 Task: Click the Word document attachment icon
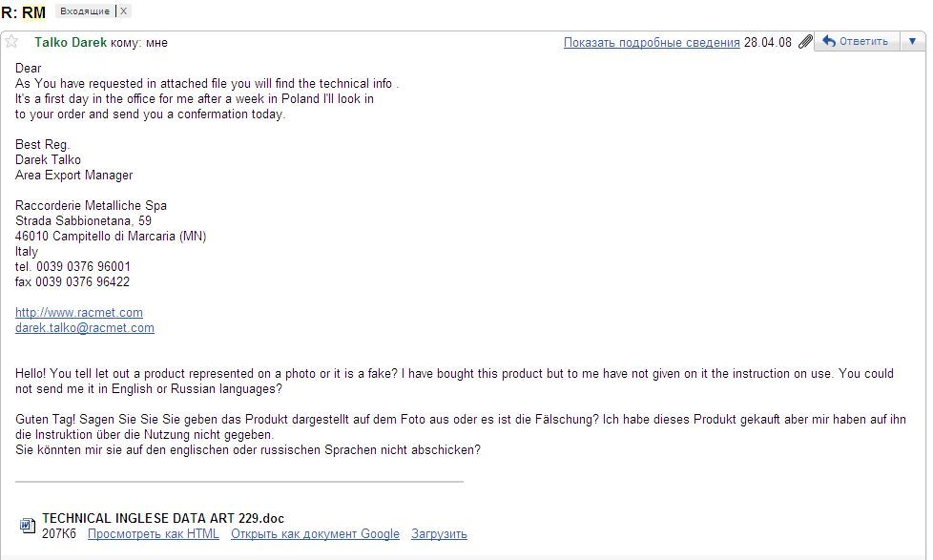28,526
